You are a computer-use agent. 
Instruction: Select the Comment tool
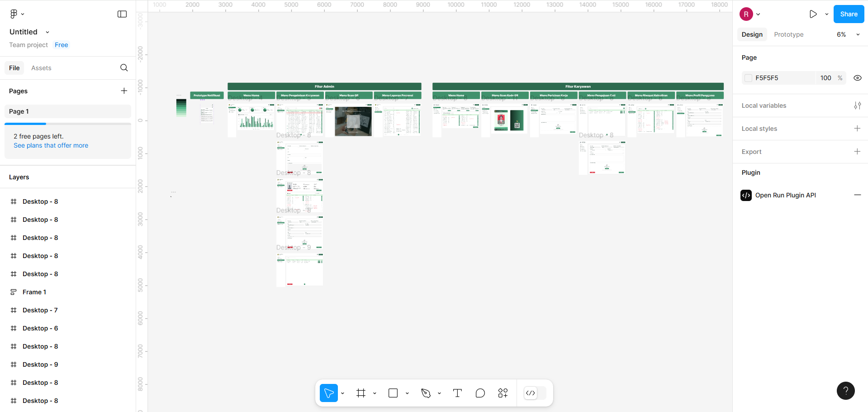(x=480, y=393)
